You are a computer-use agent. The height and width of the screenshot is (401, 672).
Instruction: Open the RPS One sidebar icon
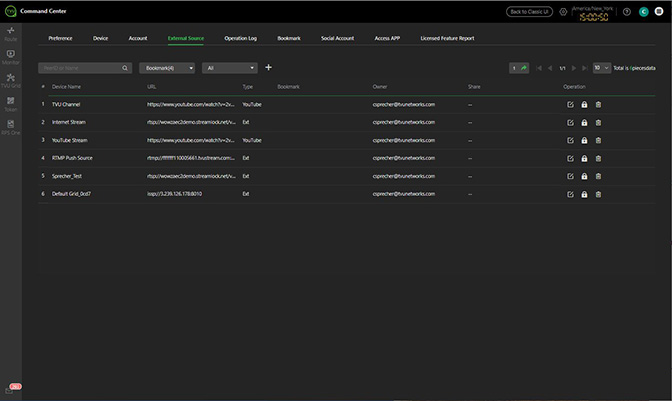pyautogui.click(x=11, y=127)
